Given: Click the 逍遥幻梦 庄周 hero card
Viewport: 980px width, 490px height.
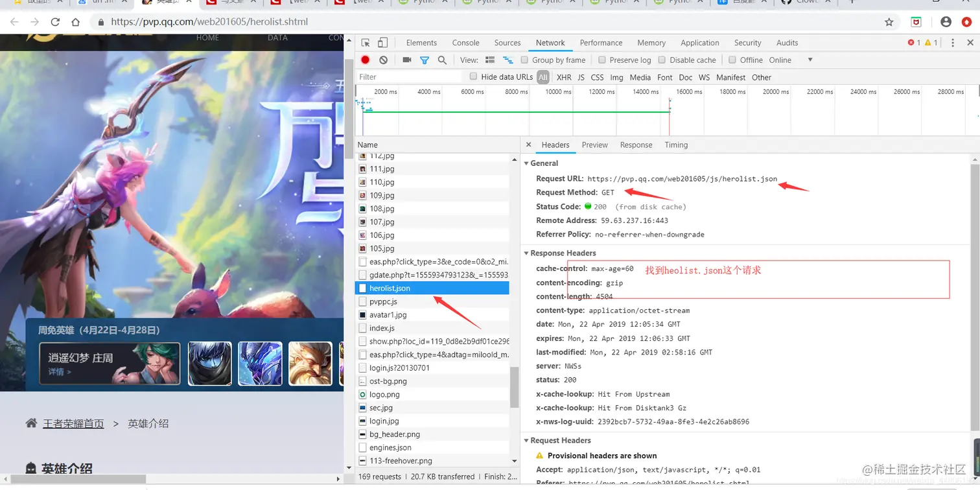Looking at the screenshot, I should click(110, 364).
